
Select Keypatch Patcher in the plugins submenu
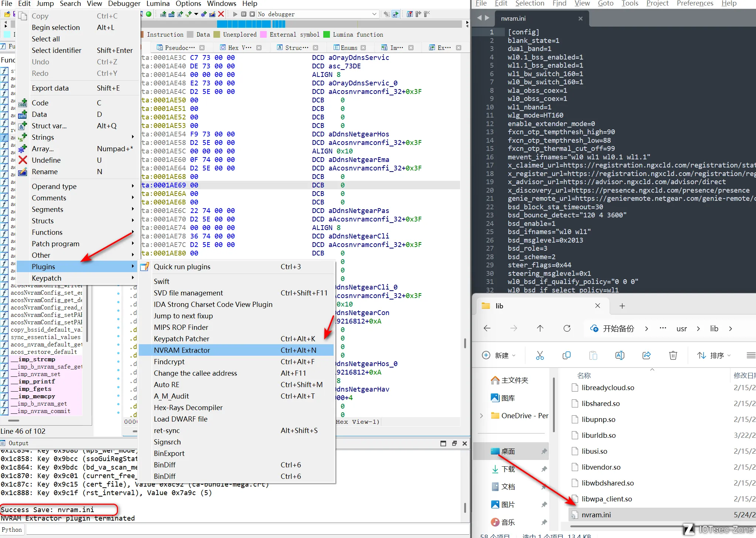pos(236,339)
